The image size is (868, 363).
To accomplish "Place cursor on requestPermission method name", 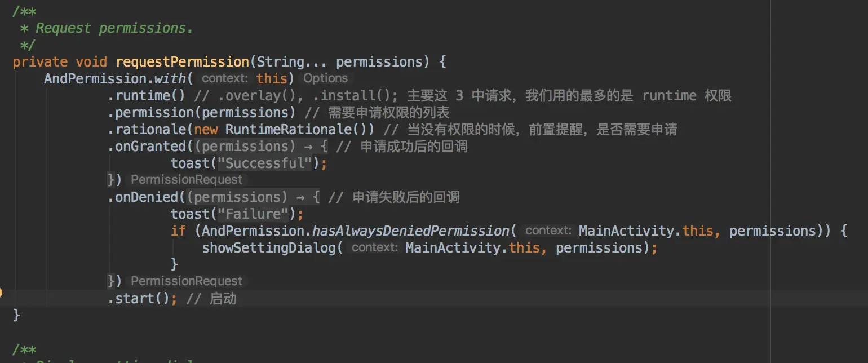I will 182,61.
